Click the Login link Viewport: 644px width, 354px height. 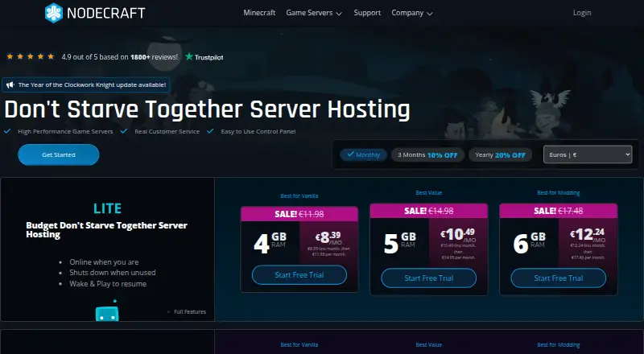(582, 13)
